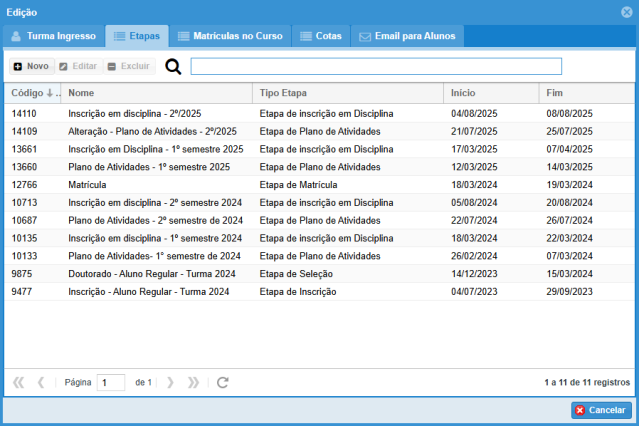Click the magnifying glass search icon

point(173,67)
